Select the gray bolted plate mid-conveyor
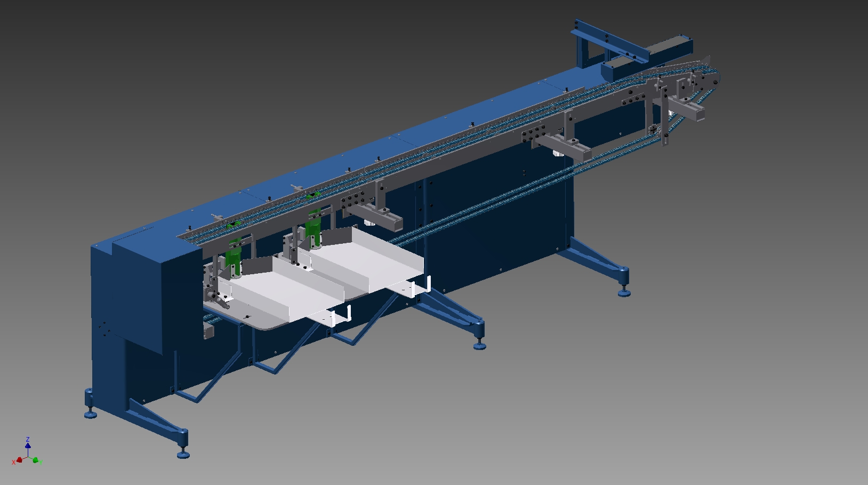The image size is (868, 485). point(534,132)
